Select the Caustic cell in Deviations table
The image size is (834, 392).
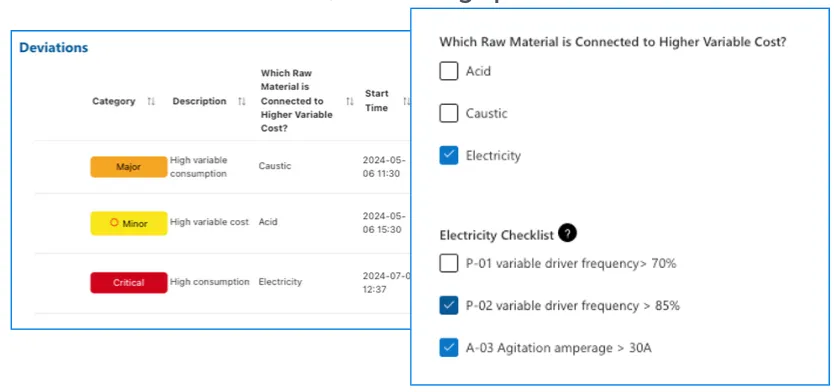[275, 166]
